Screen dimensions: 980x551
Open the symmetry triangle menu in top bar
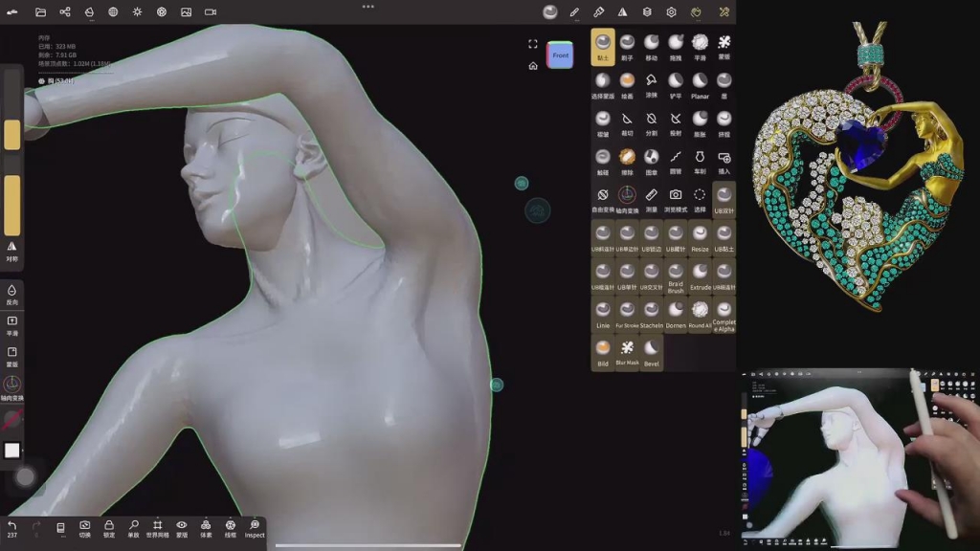click(x=622, y=11)
